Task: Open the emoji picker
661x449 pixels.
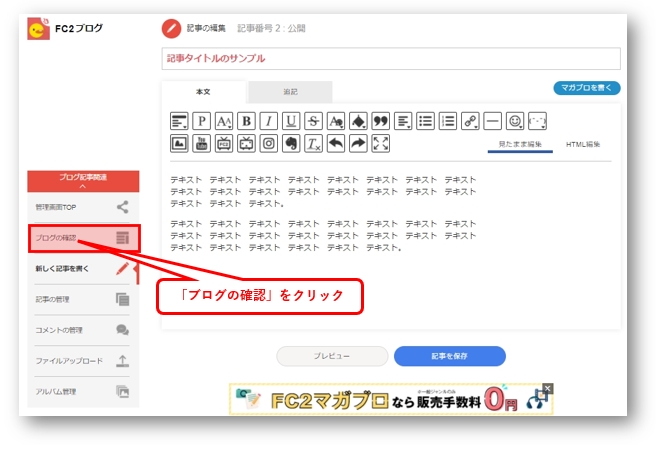Action: click(515, 121)
